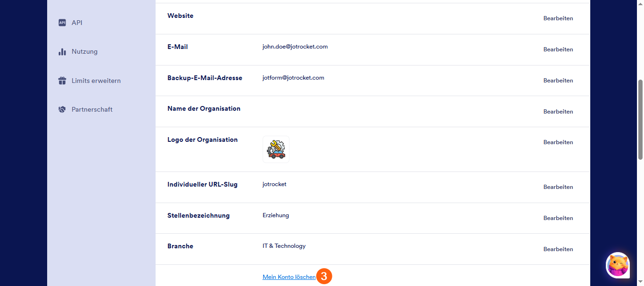This screenshot has height=286, width=644.
Task: Edit the Backup-E-Mail-Adresse via Bearbeiten
Action: (x=558, y=81)
